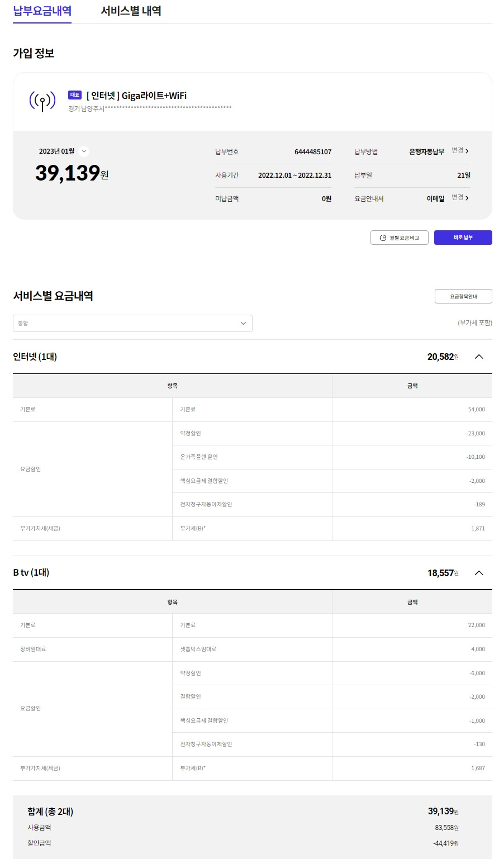This screenshot has width=499, height=868.
Task: Click the 납부번호 6444485107 value
Action: [312, 152]
